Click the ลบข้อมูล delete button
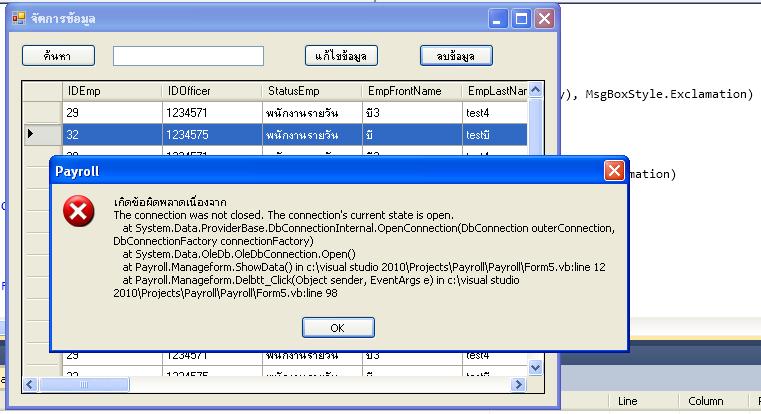The height and width of the screenshot is (414, 761). point(456,56)
